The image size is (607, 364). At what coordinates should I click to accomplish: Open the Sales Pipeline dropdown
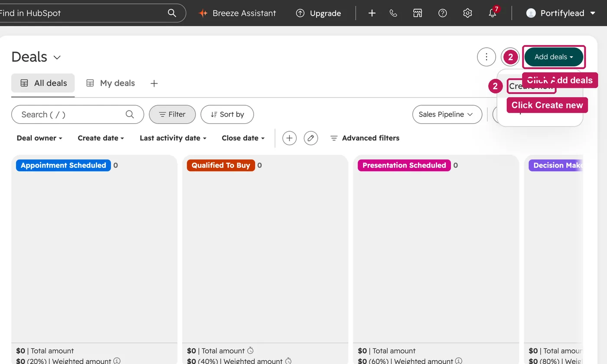click(447, 114)
